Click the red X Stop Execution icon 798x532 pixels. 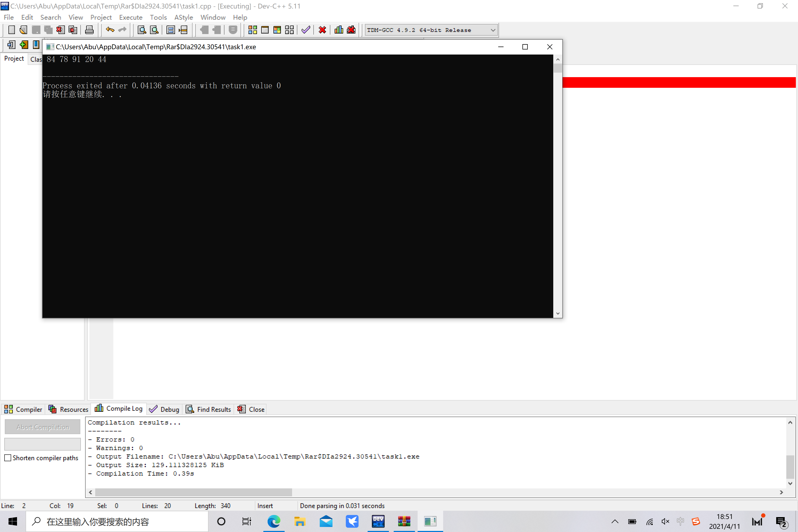point(322,30)
